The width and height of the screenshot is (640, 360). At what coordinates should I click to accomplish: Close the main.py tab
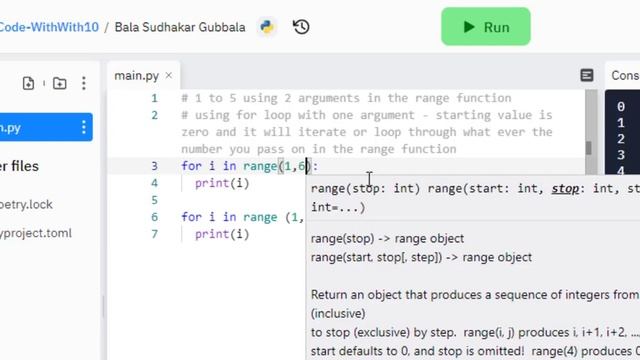tap(169, 76)
